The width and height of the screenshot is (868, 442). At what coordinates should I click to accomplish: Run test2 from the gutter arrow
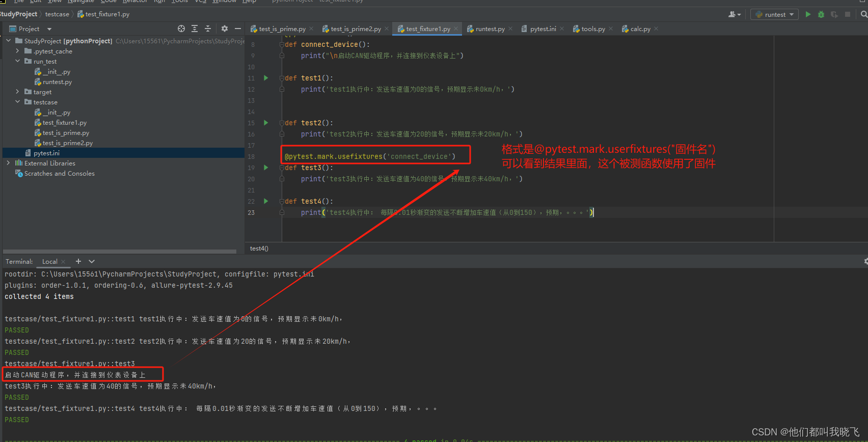pos(266,123)
